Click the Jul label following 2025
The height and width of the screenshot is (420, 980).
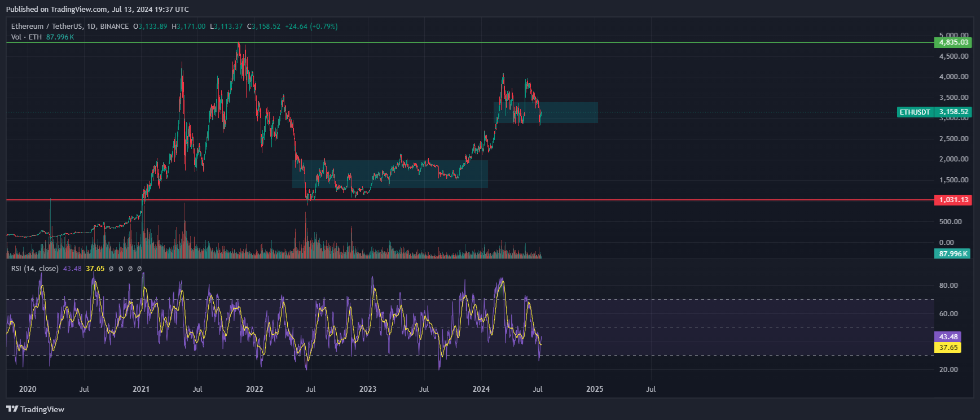(651, 389)
